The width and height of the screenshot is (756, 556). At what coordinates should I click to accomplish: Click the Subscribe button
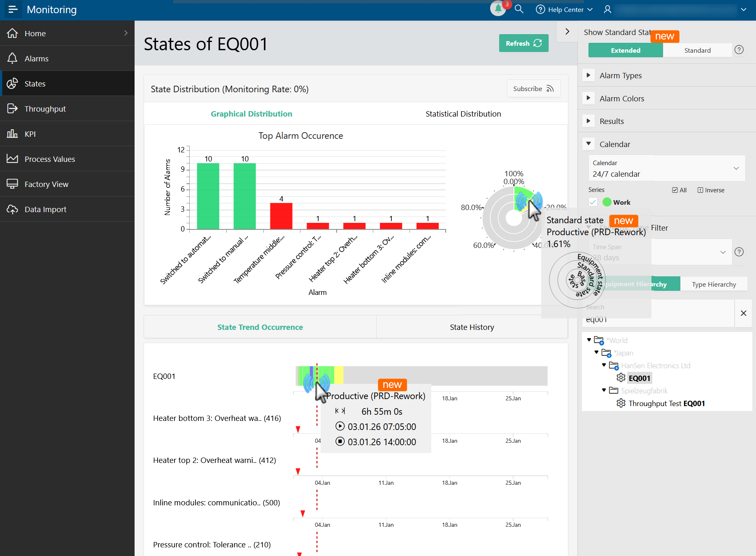pos(533,89)
